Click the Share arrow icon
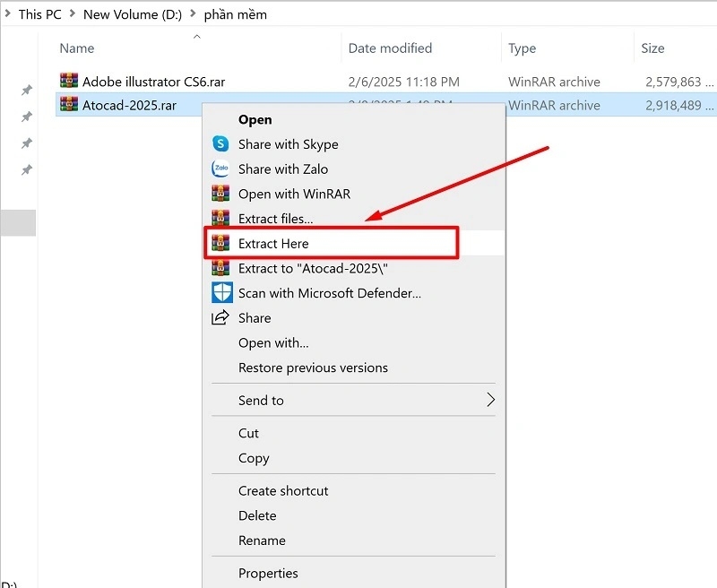The width and height of the screenshot is (717, 588). click(221, 317)
